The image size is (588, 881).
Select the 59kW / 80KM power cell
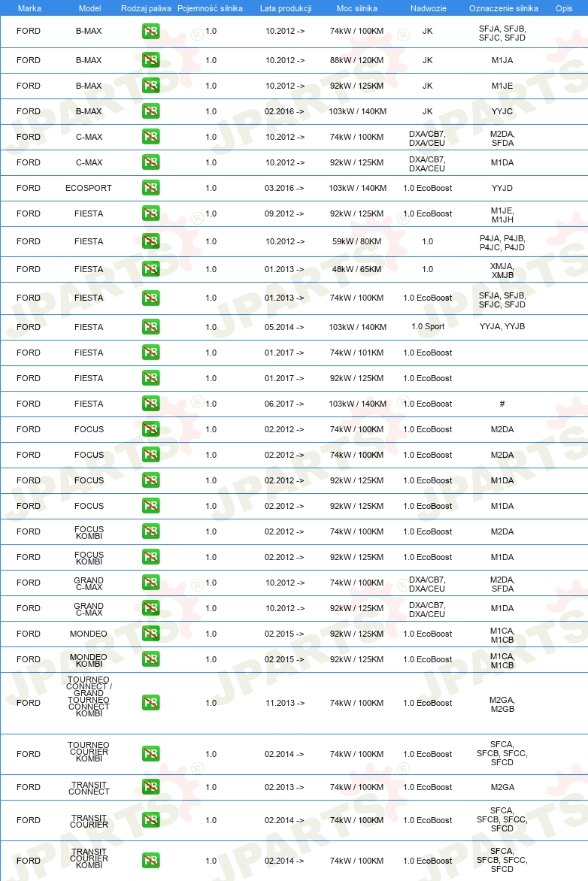[x=357, y=241]
